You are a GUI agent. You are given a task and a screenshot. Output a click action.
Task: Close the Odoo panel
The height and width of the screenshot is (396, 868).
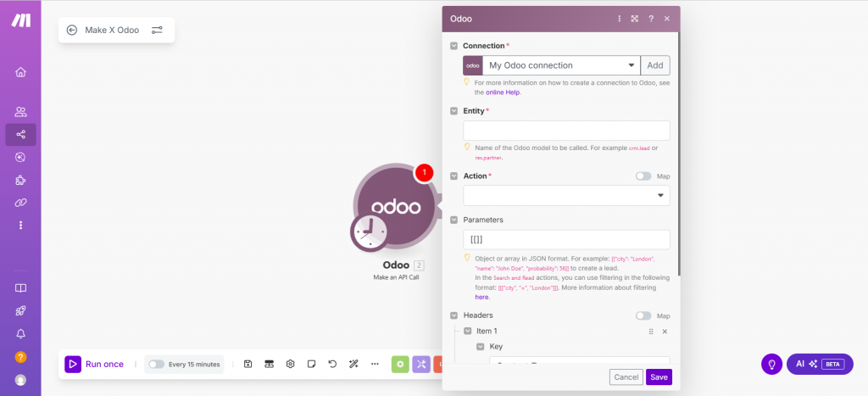[x=667, y=19]
